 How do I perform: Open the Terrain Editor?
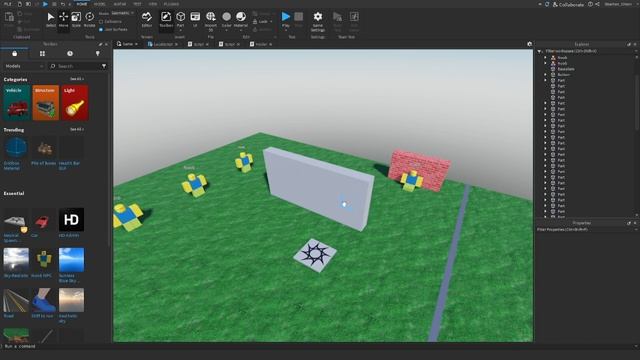[x=147, y=19]
